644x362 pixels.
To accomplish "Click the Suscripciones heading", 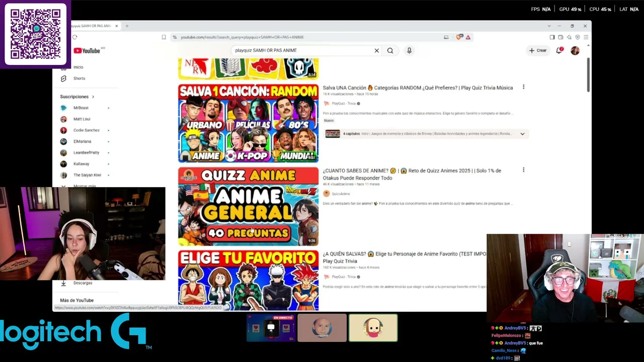I will 74,97.
